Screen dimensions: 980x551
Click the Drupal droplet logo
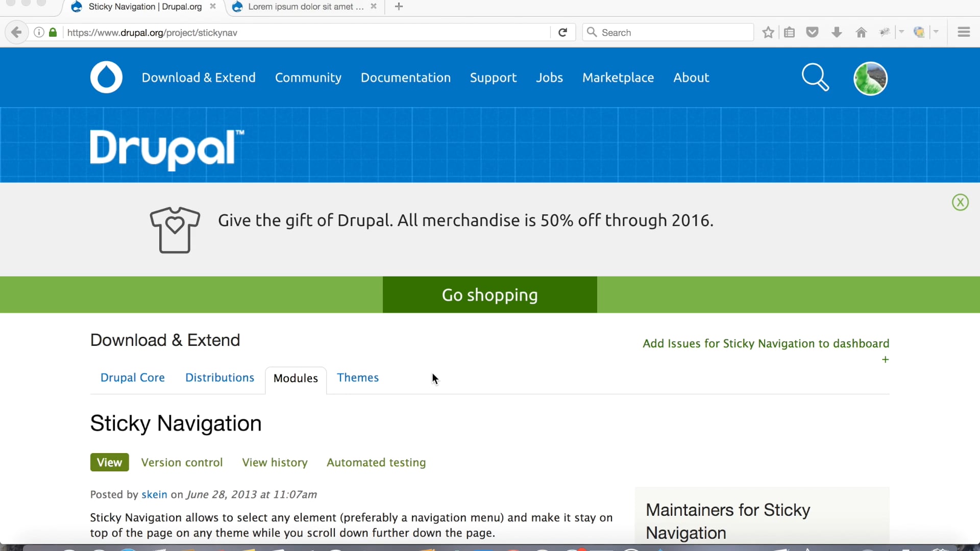[106, 77]
